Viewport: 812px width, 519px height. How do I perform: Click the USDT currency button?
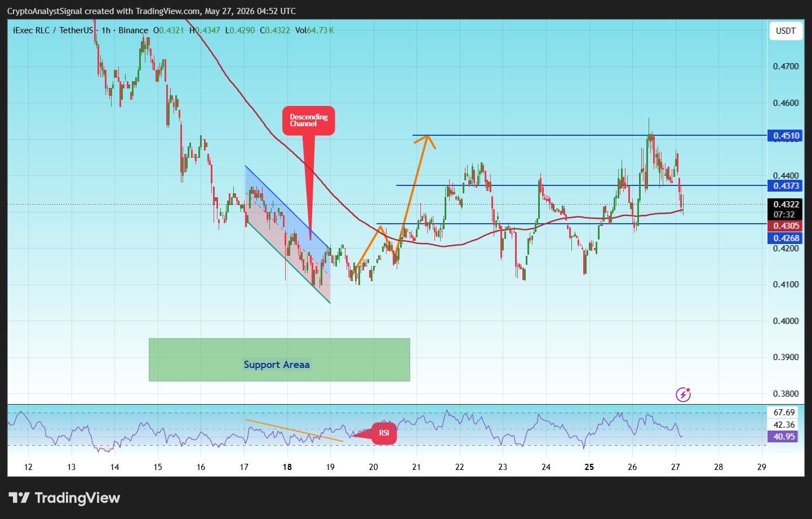coord(786,31)
